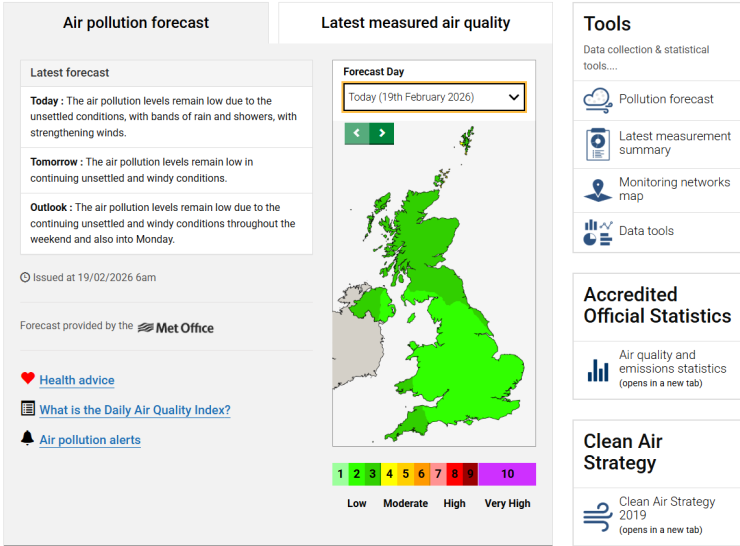Click the Daily Air Quality Index list icon

coord(28,408)
